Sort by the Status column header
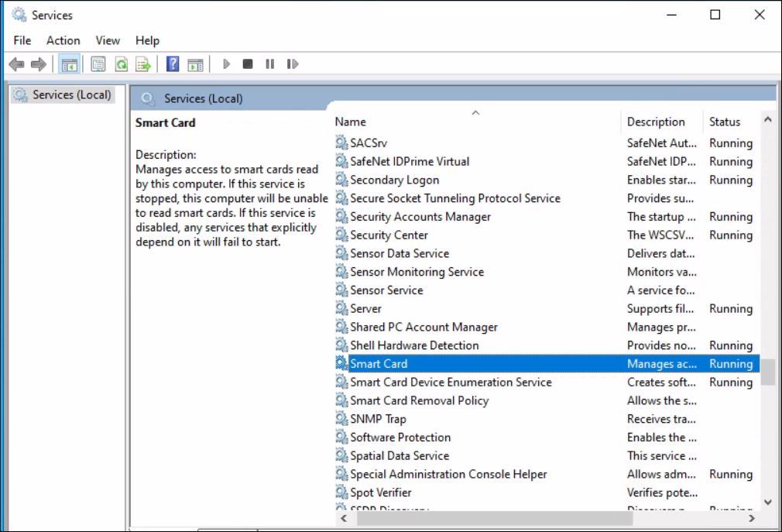Screen dimensions: 782x532 click(x=731, y=122)
